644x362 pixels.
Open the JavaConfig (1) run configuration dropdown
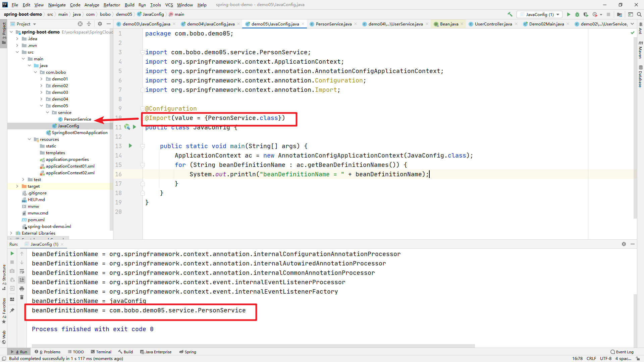pos(540,14)
